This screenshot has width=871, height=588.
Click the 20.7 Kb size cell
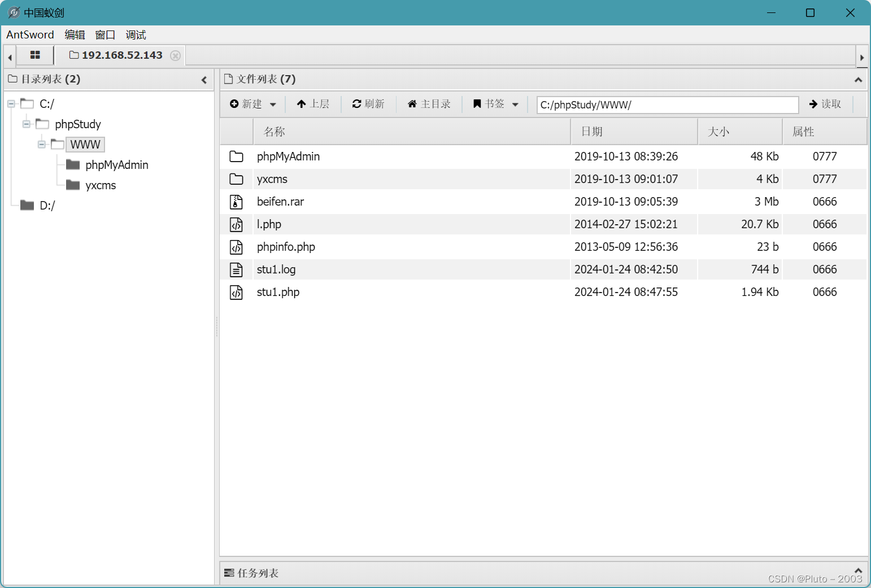tap(760, 224)
